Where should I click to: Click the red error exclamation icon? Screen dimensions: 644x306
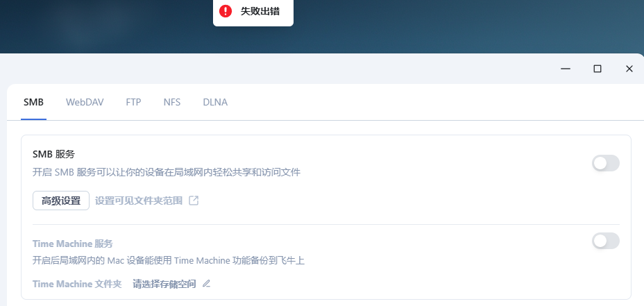pos(226,11)
